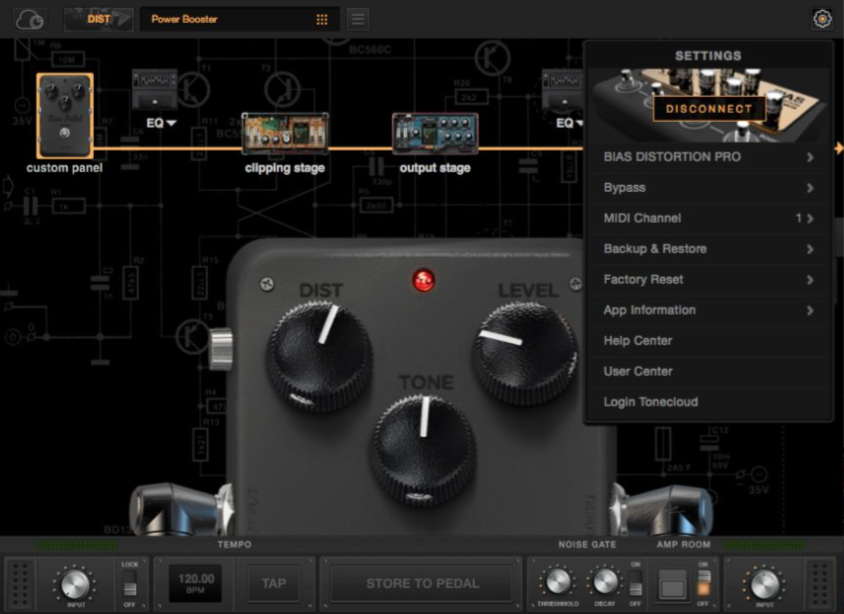Screen dimensions: 844x614
Task: Click the right-side output knob
Action: 764,584
